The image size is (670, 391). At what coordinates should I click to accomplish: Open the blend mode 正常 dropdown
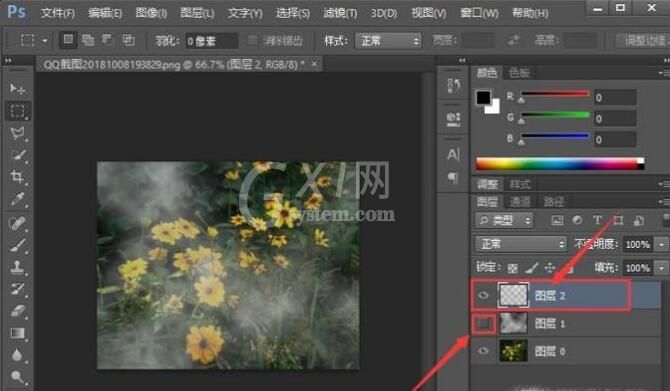(521, 244)
